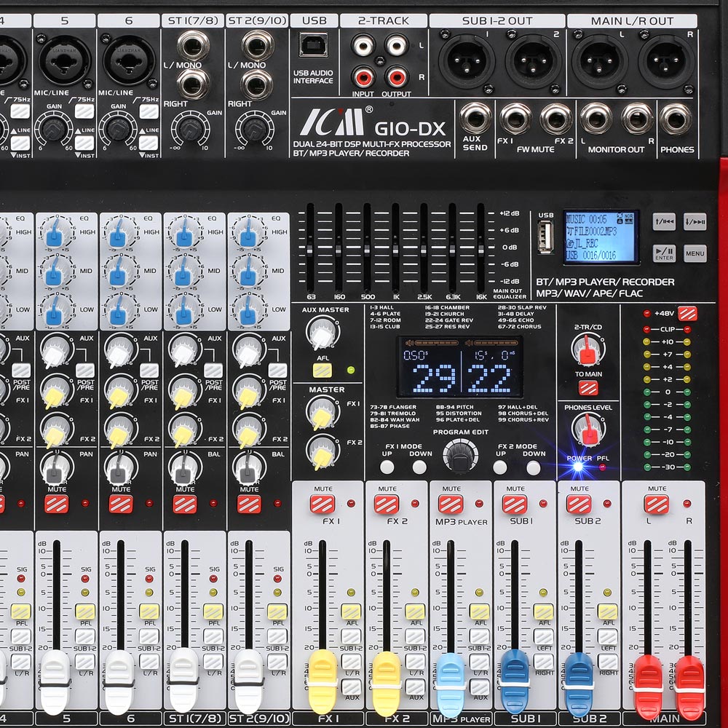This screenshot has width=728, height=728.
Task: Mute the ST 2(9/10) channel
Action: tap(249, 504)
